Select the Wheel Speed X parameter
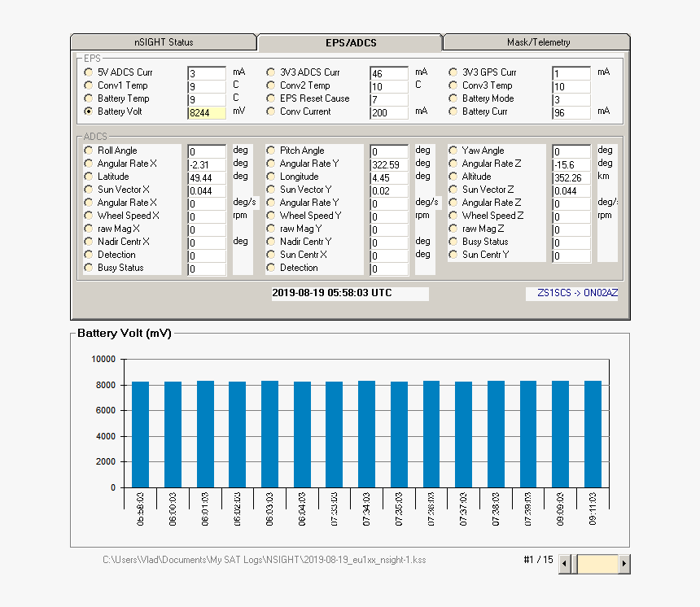This screenshot has height=607, width=700. click(89, 216)
